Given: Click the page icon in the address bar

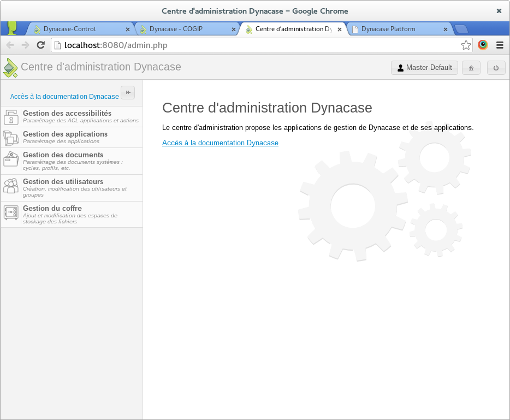Looking at the screenshot, I should click(57, 45).
